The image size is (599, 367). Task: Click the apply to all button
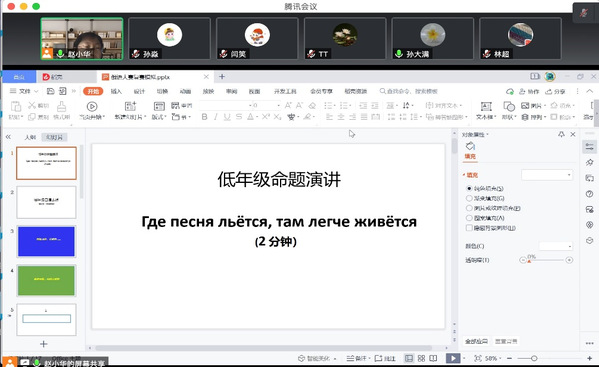(476, 341)
